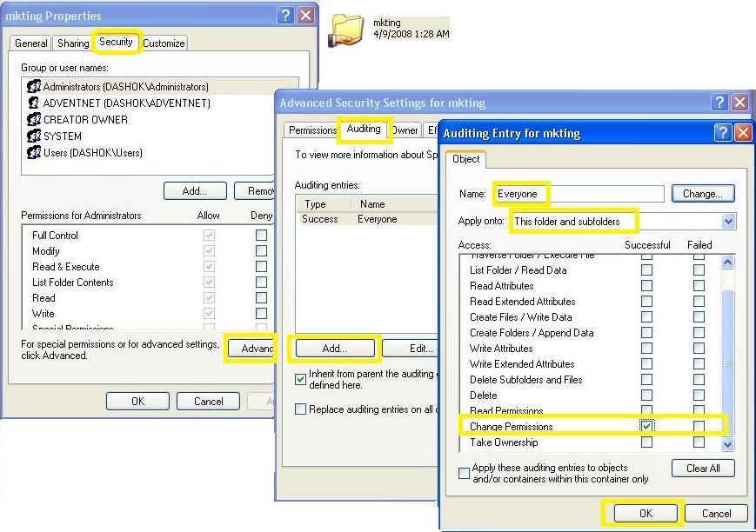The image size is (756, 532).
Task: Uncheck the Change Permissions Successful checkbox
Action: coord(647,425)
